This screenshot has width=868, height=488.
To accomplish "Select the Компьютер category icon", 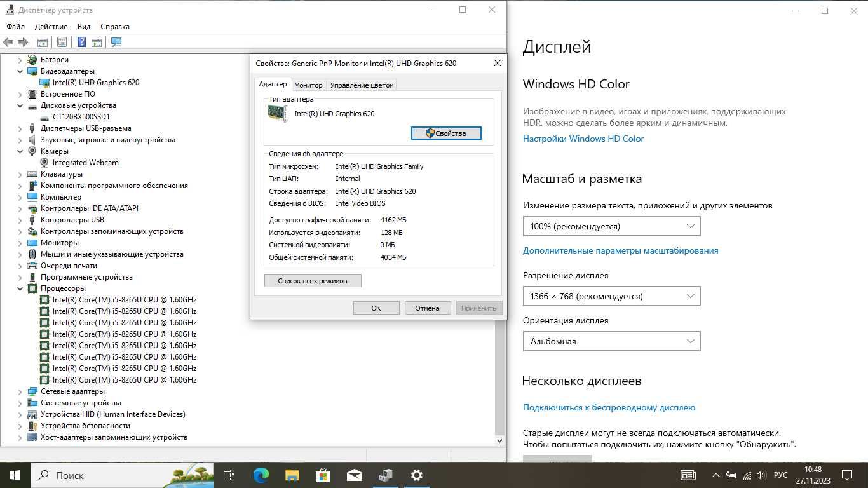I will coord(32,197).
